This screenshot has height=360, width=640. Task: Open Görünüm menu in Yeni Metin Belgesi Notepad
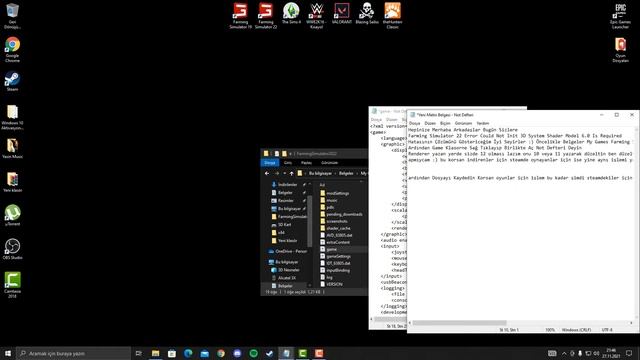click(x=463, y=123)
